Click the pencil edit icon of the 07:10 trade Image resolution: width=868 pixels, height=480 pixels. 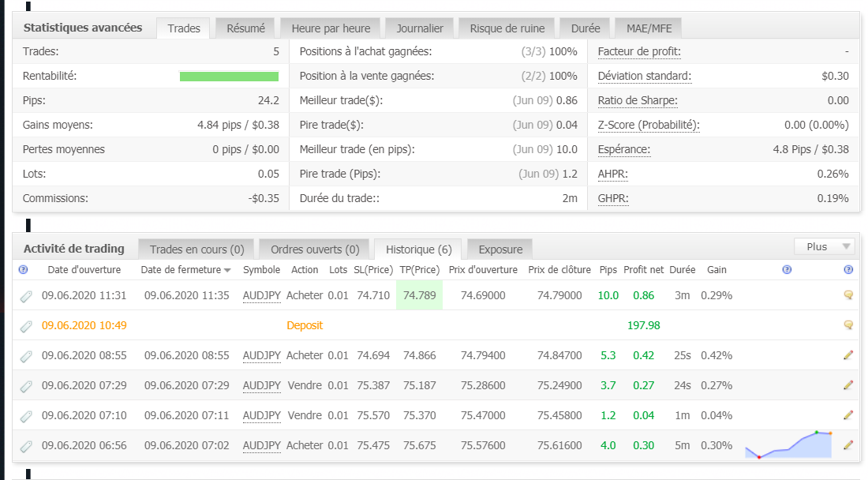[848, 414]
